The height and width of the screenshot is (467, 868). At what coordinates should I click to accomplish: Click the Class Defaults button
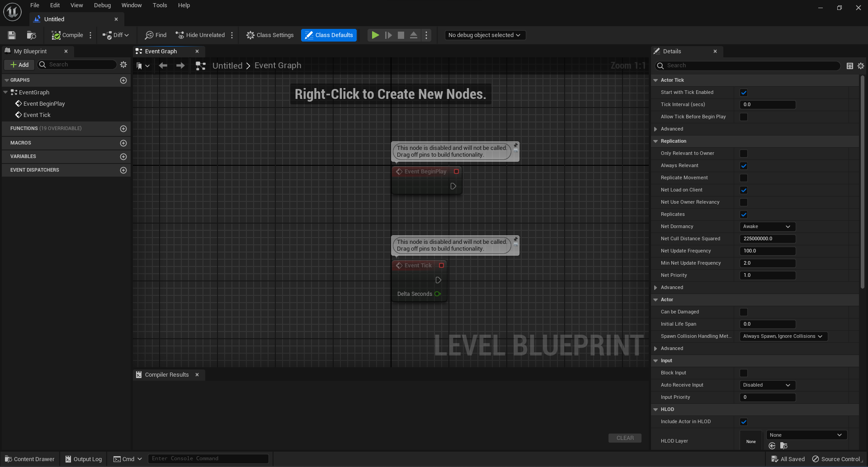[329, 35]
